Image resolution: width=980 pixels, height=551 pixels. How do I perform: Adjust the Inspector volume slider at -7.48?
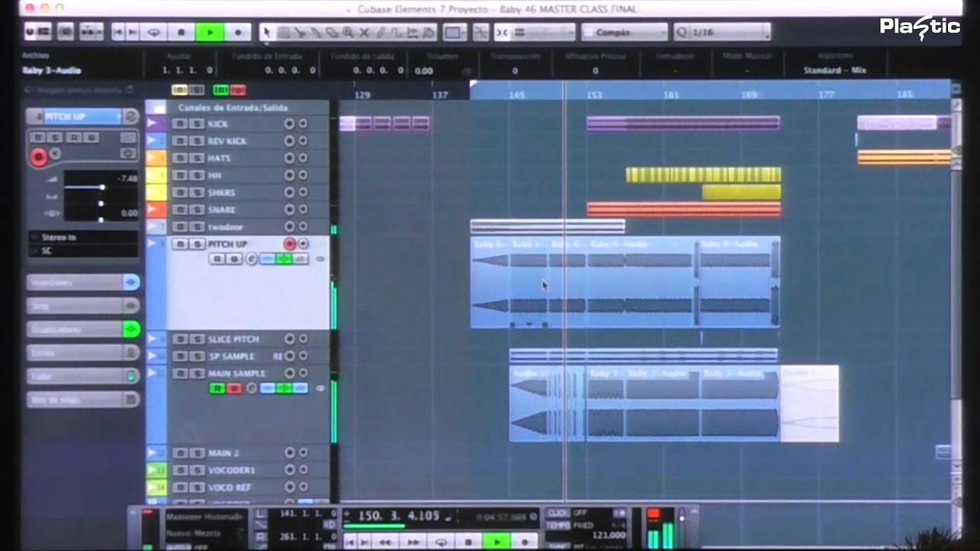point(102,187)
